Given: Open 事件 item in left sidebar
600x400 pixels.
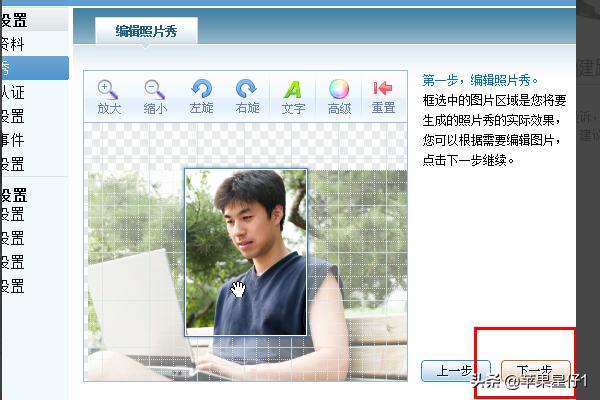Looking at the screenshot, I should pyautogui.click(x=12, y=140).
